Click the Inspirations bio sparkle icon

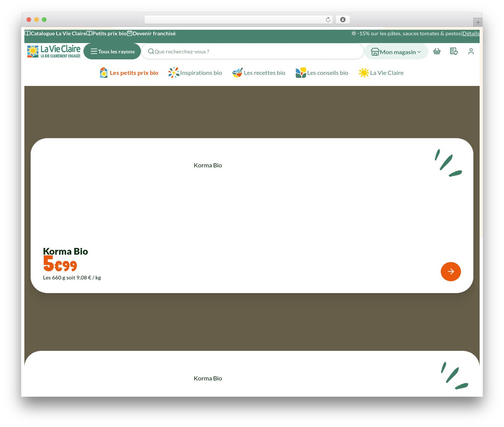(x=174, y=73)
